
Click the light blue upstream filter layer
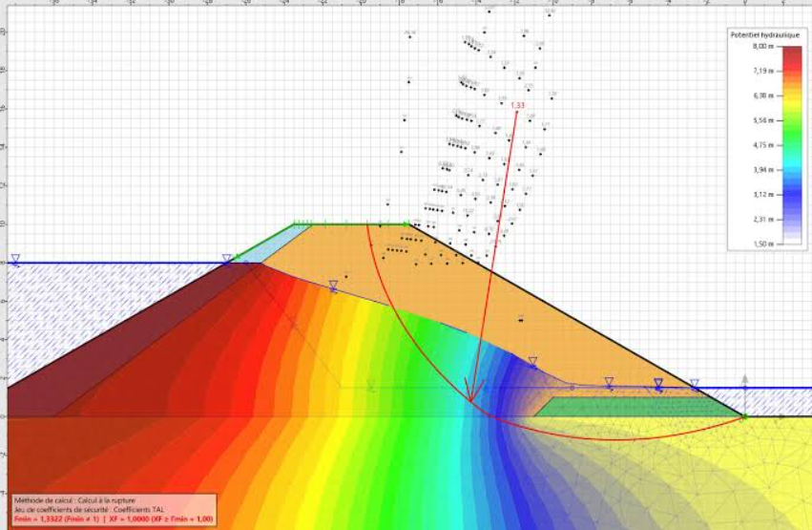click(x=274, y=244)
